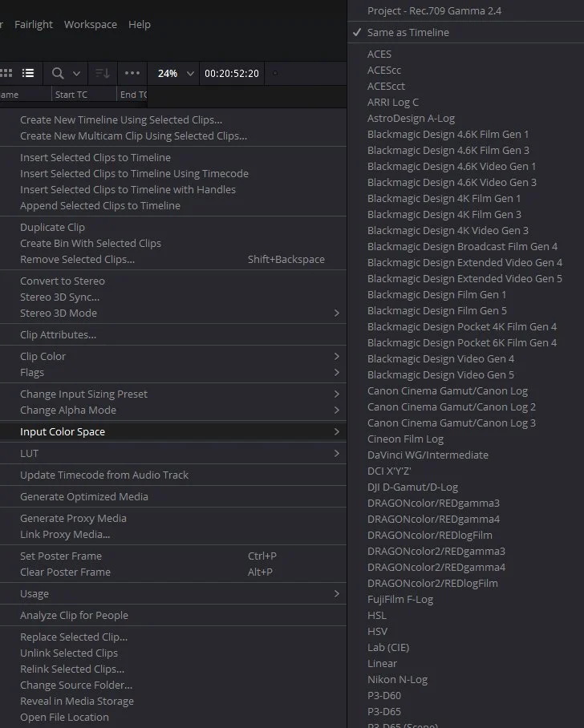
Task: Expand Change Alpha Mode submenu
Action: [x=173, y=410]
